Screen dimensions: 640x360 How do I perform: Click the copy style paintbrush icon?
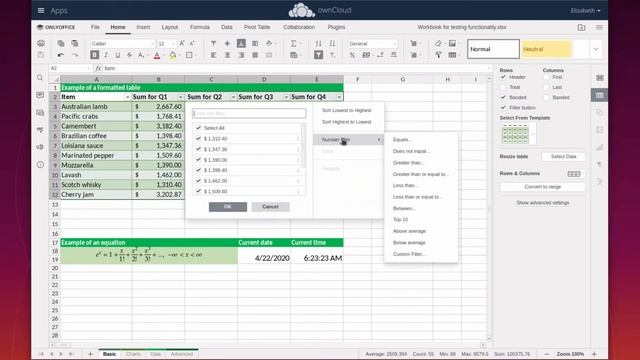438,55
